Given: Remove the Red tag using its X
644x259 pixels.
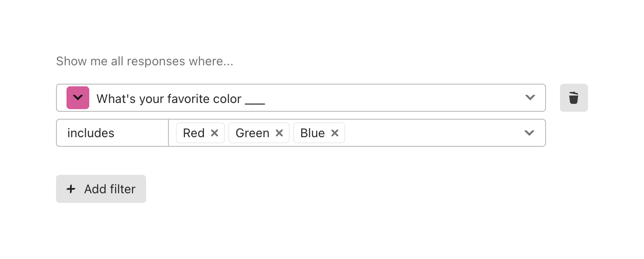Looking at the screenshot, I should [214, 133].
